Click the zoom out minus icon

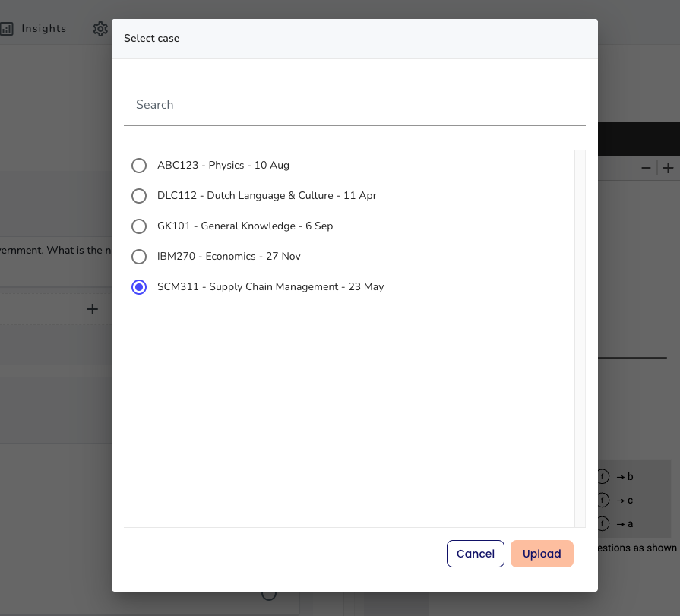(x=646, y=168)
